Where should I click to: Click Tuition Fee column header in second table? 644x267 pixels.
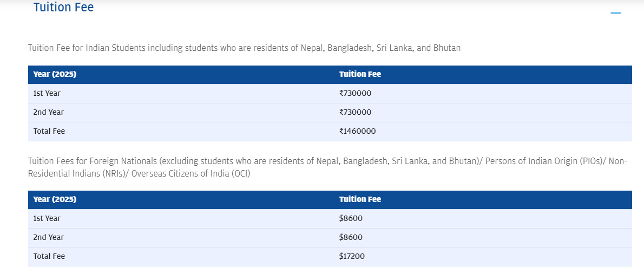[x=360, y=199]
